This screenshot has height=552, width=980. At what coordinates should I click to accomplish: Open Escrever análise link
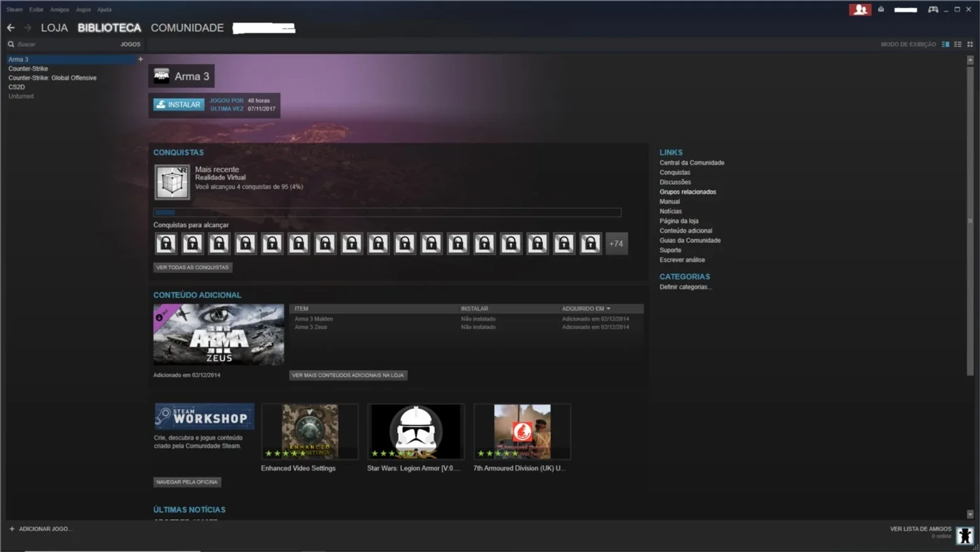pyautogui.click(x=682, y=260)
